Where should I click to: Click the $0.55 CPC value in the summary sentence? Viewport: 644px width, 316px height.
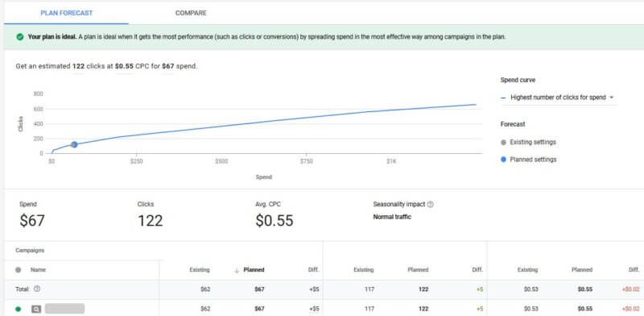point(124,66)
